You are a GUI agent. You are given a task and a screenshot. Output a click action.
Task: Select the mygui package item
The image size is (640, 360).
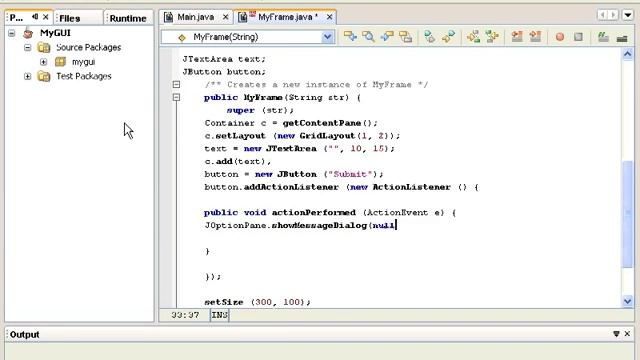(x=83, y=62)
